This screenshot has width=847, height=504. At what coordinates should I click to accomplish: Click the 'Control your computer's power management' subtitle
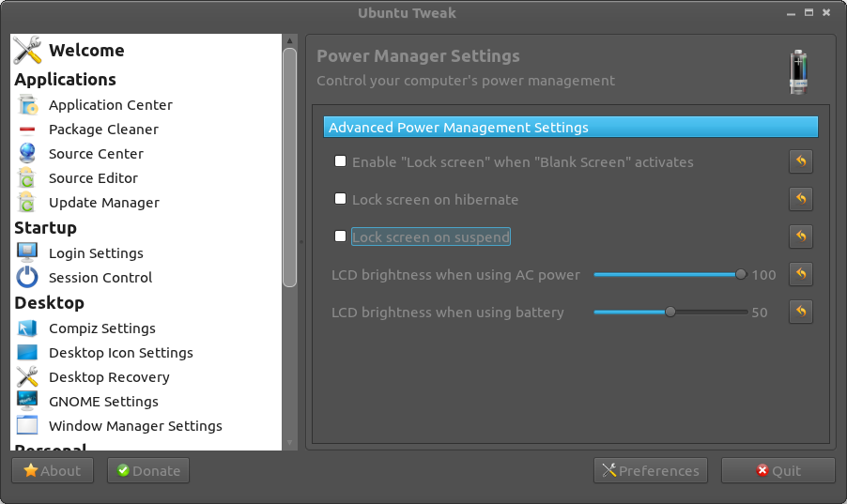click(465, 81)
